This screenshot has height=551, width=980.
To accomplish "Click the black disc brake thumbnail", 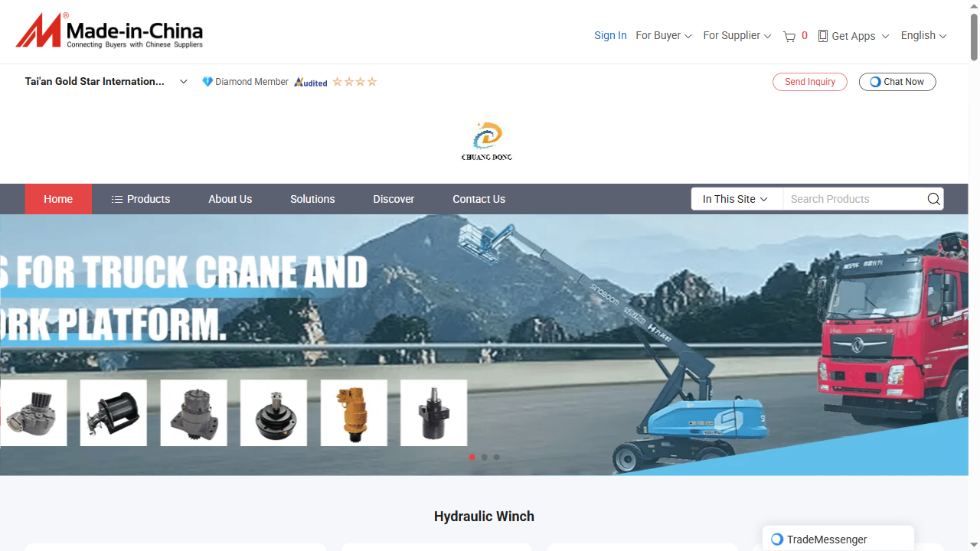I will pos(273,413).
